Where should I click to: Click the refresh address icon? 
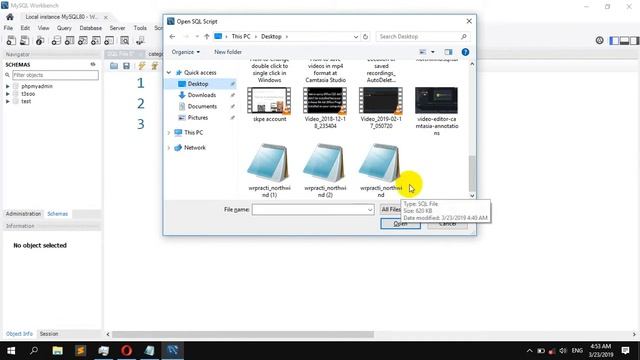[365, 36]
